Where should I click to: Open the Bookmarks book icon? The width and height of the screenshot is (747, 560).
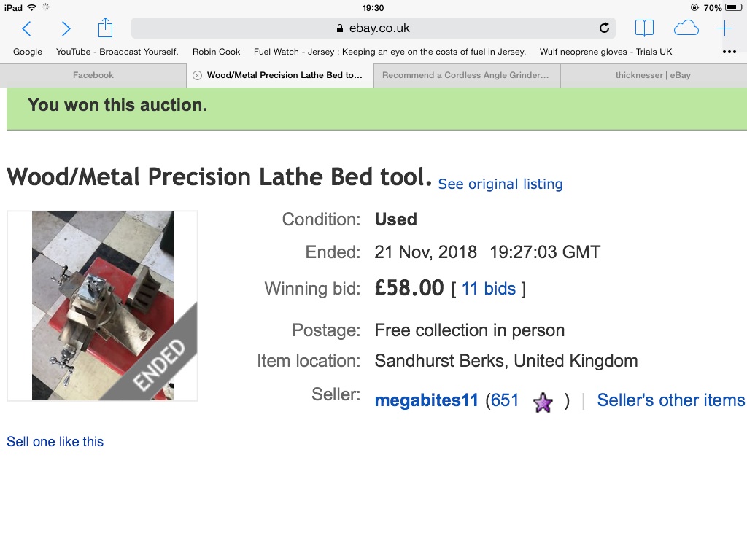[644, 28]
